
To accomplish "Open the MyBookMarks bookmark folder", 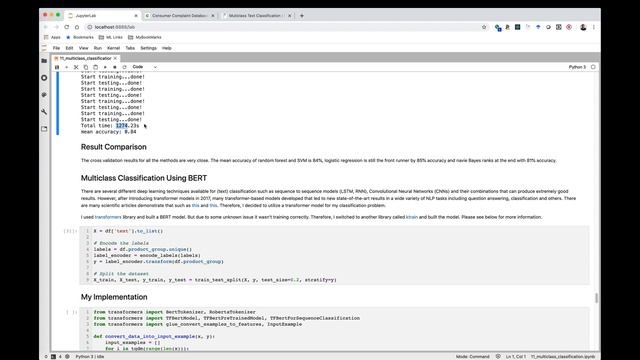I will coord(144,37).
